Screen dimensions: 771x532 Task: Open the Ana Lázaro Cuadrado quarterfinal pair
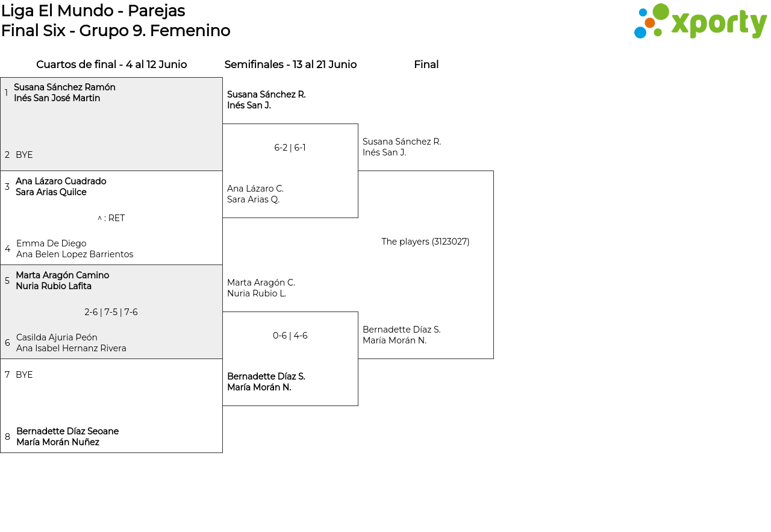[61, 187]
